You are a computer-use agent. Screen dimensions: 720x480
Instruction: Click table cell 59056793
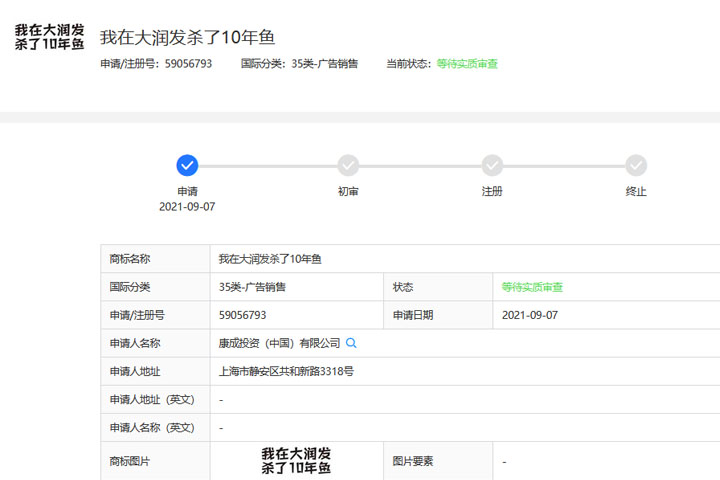click(x=242, y=315)
